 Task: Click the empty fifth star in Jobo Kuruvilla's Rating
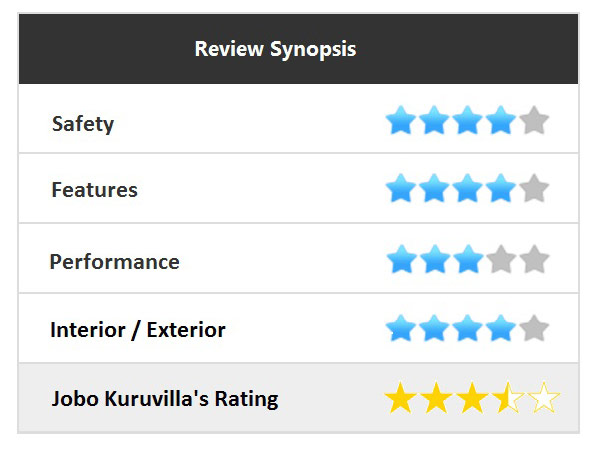(x=544, y=399)
